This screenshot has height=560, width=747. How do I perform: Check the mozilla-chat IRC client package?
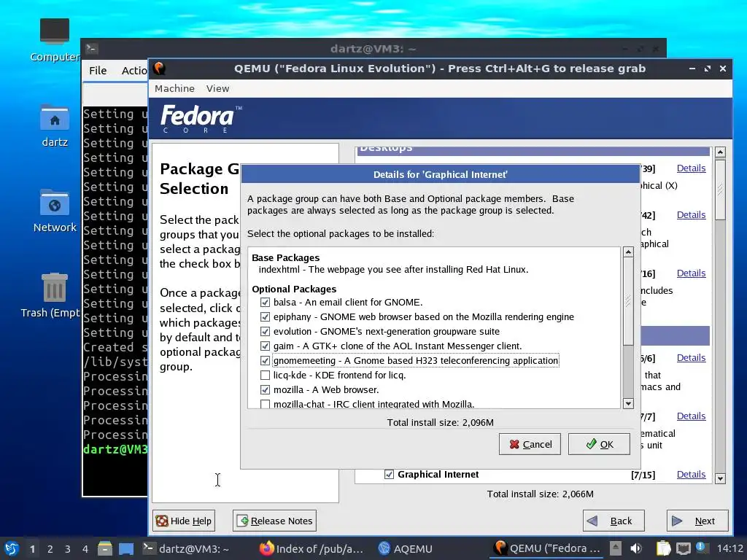tap(266, 404)
